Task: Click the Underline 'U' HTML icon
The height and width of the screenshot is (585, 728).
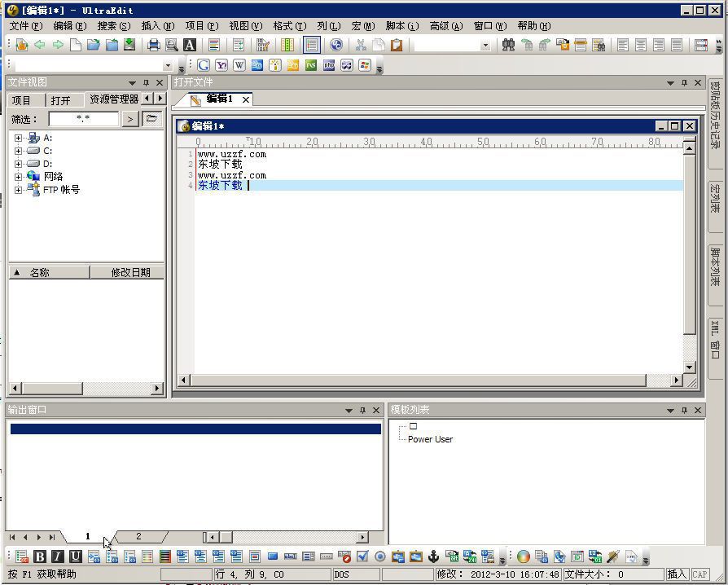Action: pyautogui.click(x=75, y=556)
